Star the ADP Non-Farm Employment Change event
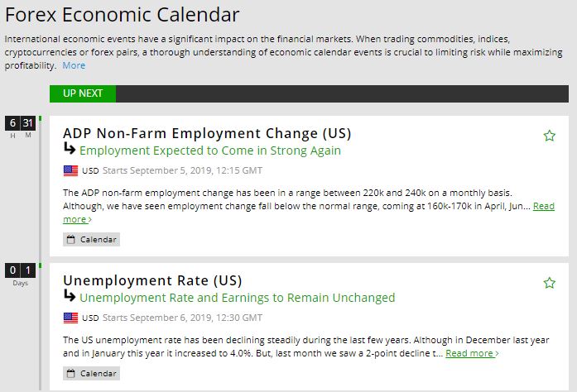 point(549,136)
